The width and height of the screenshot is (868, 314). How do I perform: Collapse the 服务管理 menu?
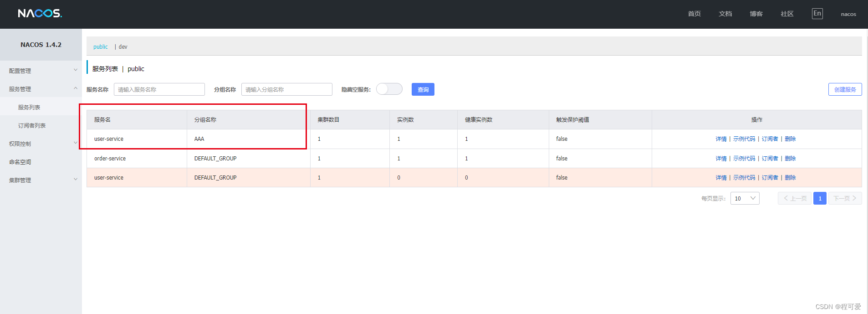41,89
